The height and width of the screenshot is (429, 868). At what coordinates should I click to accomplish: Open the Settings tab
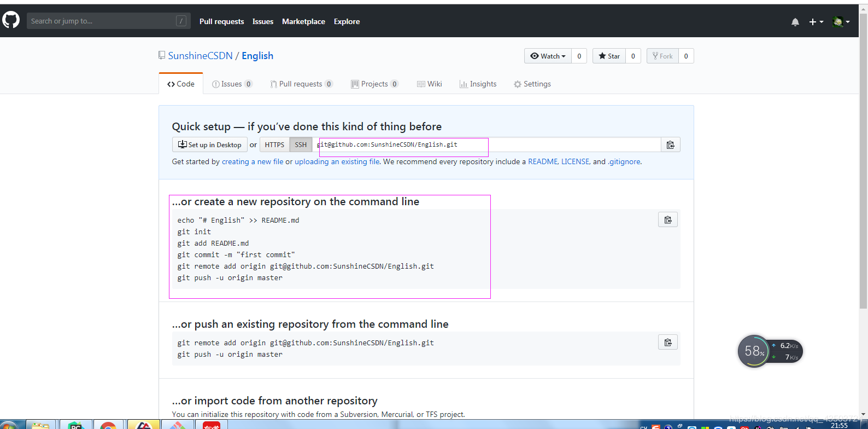coord(532,84)
